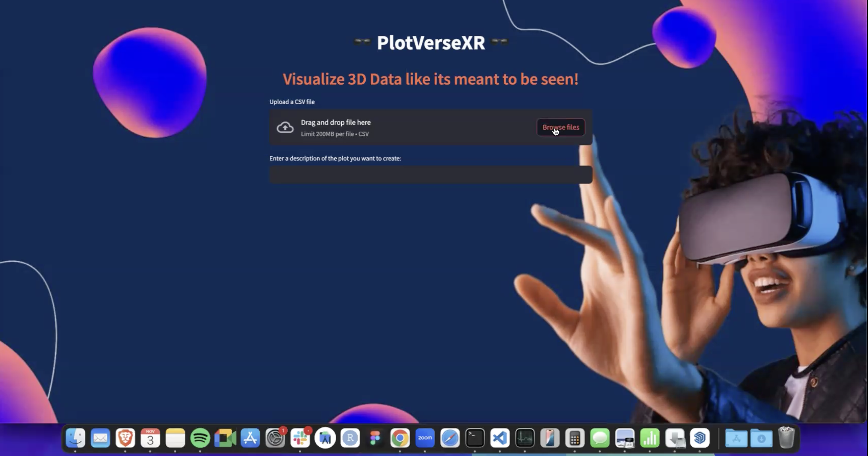Open Safari from the dock
The image size is (868, 456).
pos(450,438)
